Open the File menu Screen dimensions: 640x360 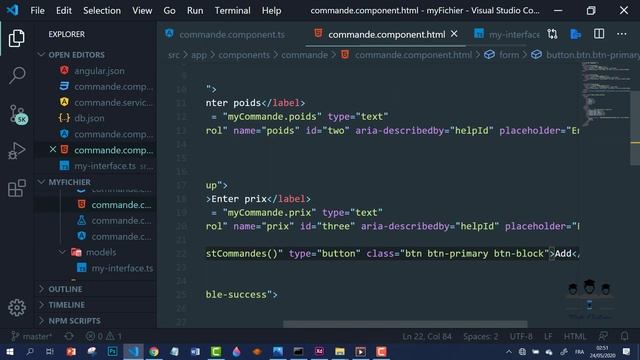37,11
